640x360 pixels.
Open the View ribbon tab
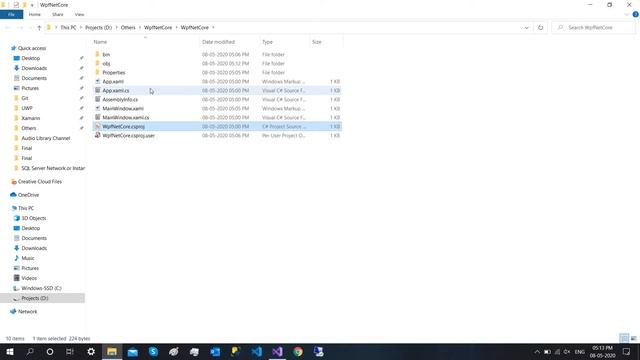79,14
